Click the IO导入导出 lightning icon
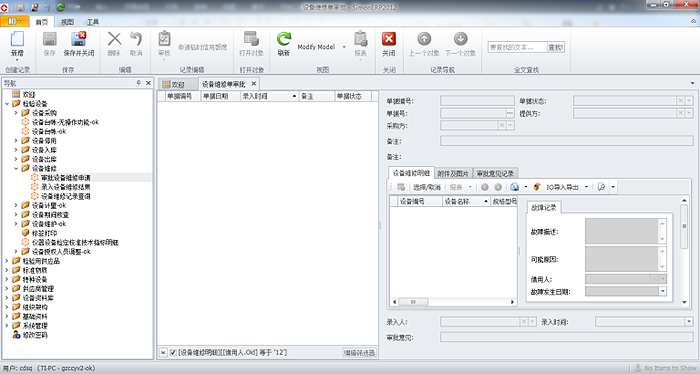Screen dimensions: 700x374 (x=537, y=187)
